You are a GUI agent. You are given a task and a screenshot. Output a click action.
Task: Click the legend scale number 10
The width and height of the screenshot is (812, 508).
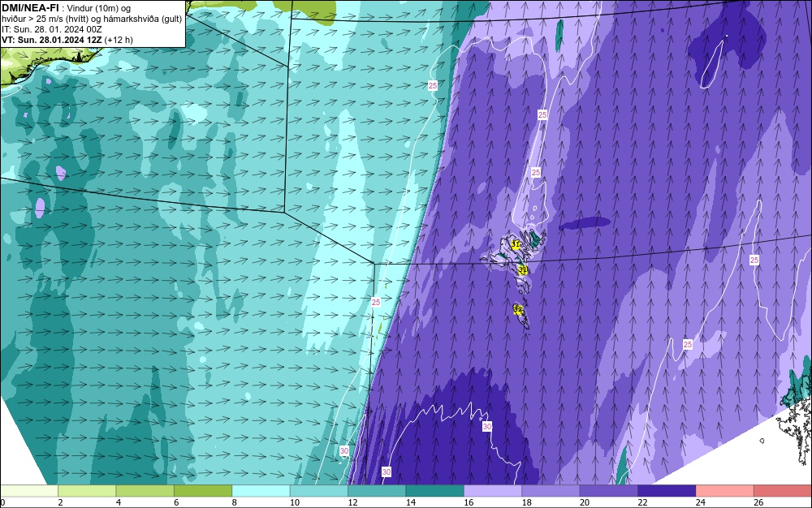pos(295,502)
